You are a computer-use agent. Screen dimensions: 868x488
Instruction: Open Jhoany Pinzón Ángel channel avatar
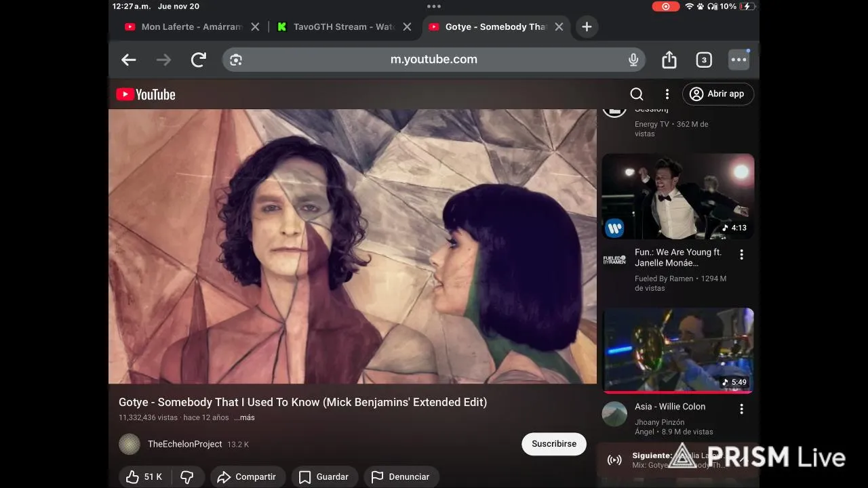click(x=614, y=414)
